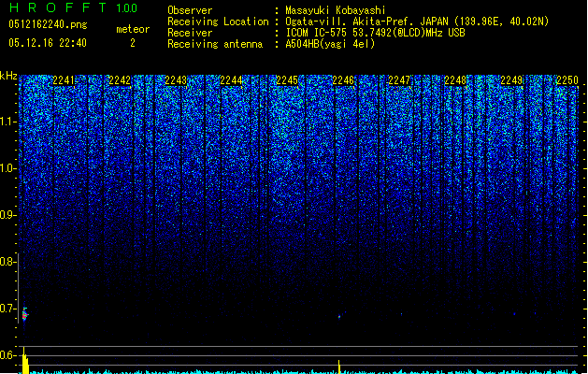This screenshot has height=374, width=588.
Task: Click the HROFFT title text
Action: (57, 7)
